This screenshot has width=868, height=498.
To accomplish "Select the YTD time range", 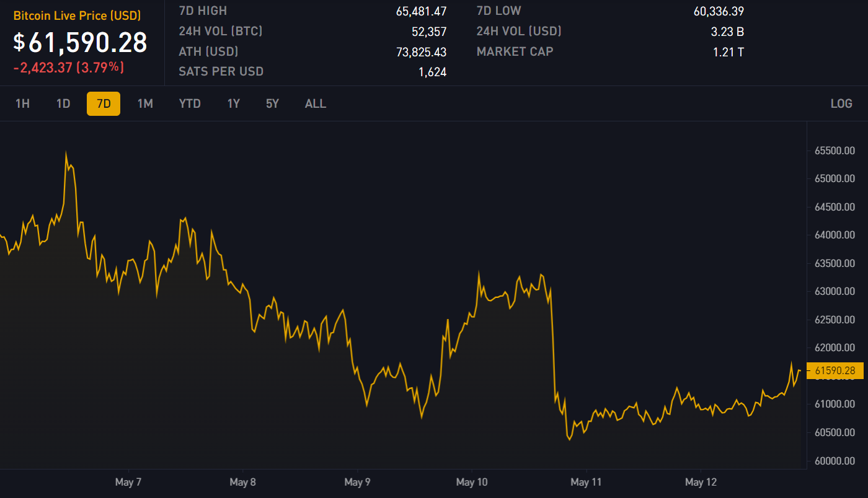I will coord(190,103).
